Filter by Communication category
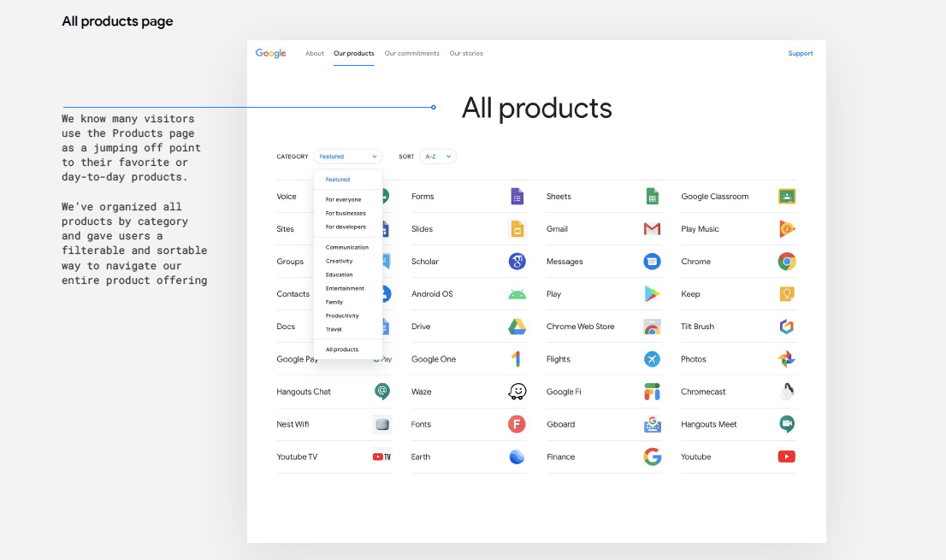This screenshot has width=946, height=560. click(347, 248)
